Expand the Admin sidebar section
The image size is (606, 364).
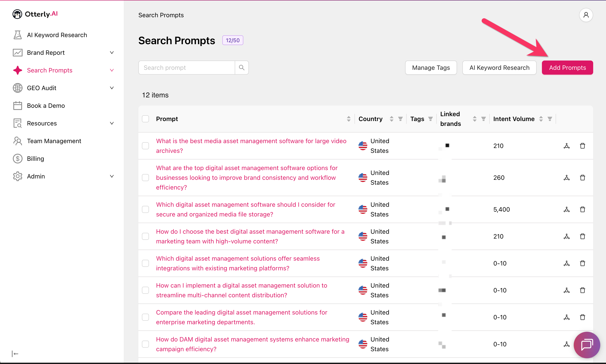pyautogui.click(x=112, y=176)
